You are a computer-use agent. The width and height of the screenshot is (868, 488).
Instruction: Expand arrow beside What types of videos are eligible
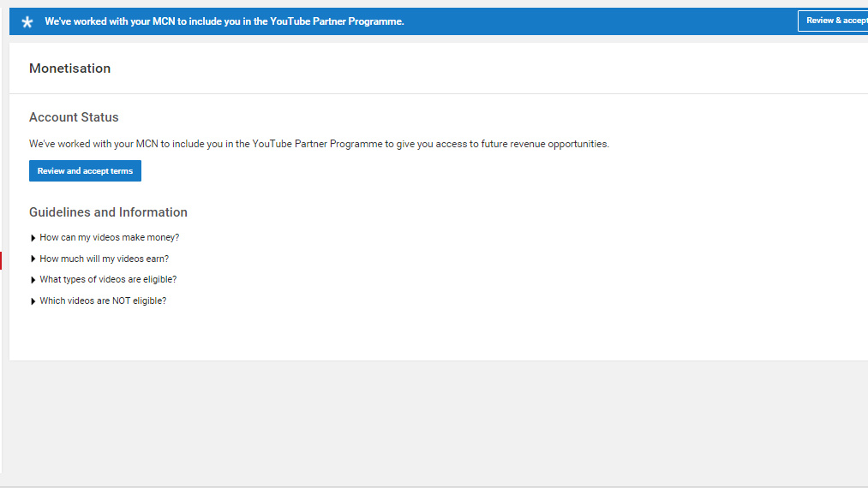pos(33,280)
